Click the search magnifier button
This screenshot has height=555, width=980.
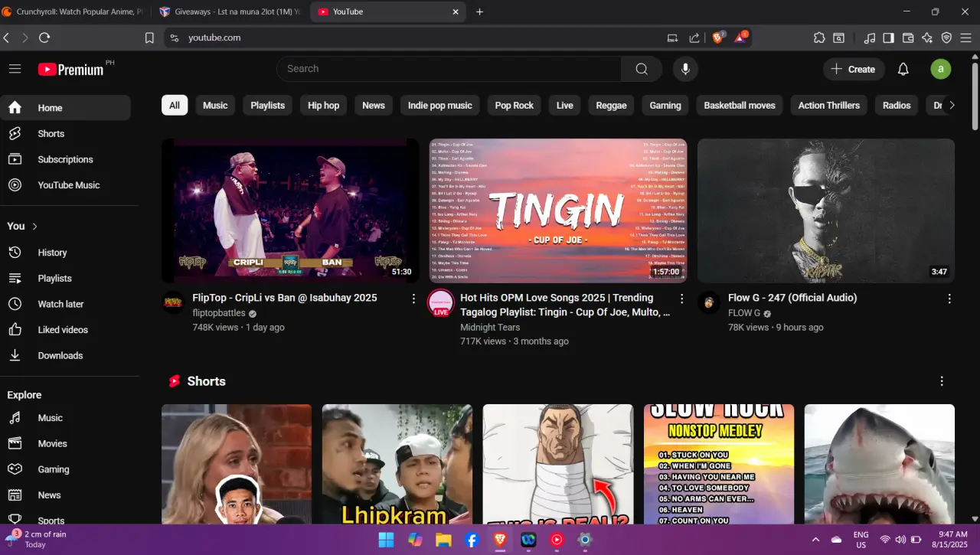point(642,69)
